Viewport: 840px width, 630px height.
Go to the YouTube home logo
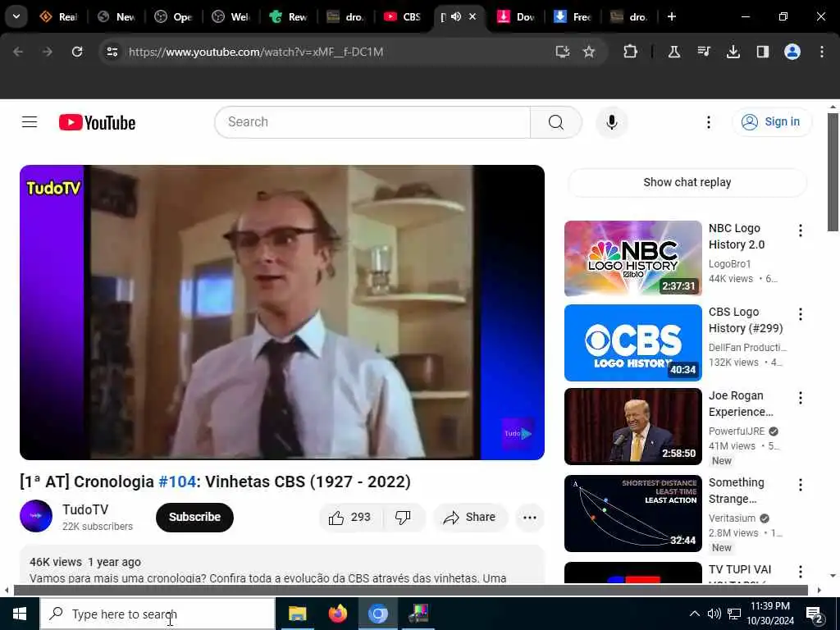[x=97, y=123]
